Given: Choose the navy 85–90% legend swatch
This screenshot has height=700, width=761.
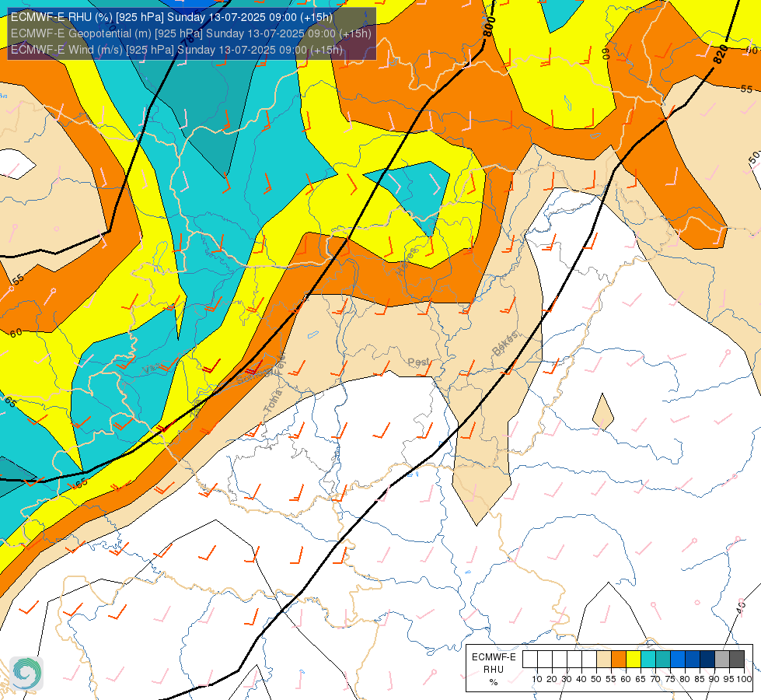Looking at the screenshot, I should pyautogui.click(x=707, y=660).
